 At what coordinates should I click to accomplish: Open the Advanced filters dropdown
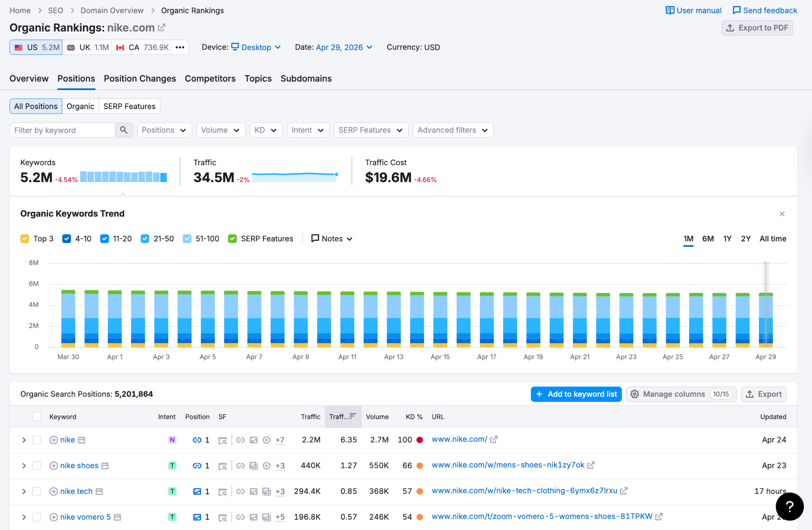(453, 130)
